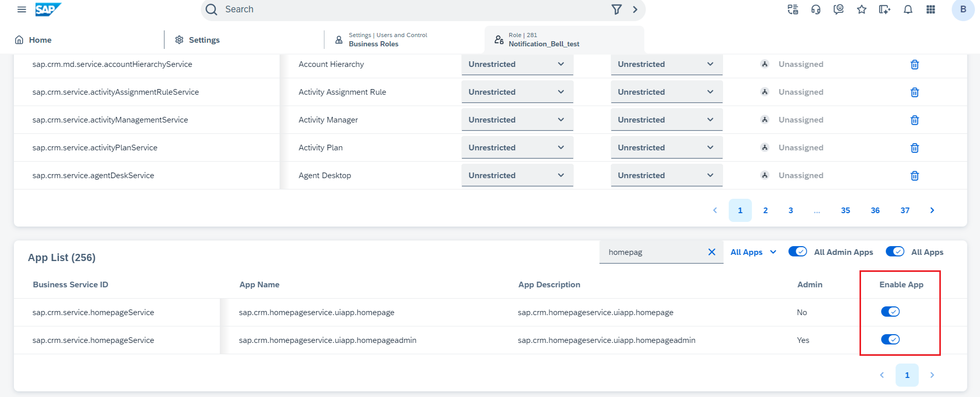
Task: Select sap.crm.service.agentDeskService cell
Action: click(x=147, y=176)
